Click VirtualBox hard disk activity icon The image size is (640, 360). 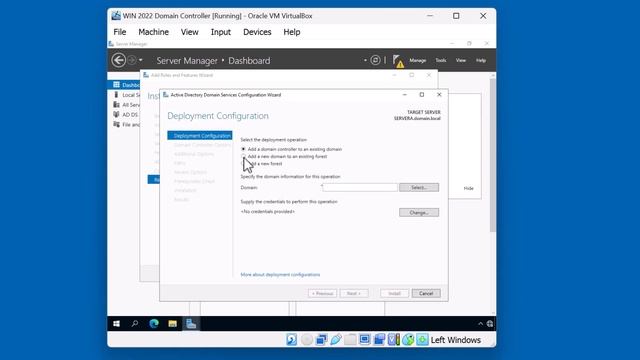pyautogui.click(x=291, y=340)
